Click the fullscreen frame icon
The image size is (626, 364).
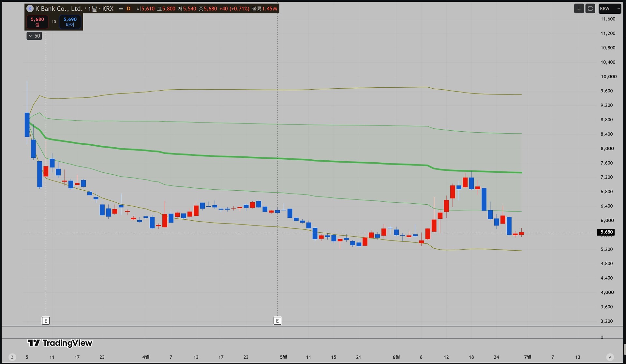pyautogui.click(x=590, y=9)
